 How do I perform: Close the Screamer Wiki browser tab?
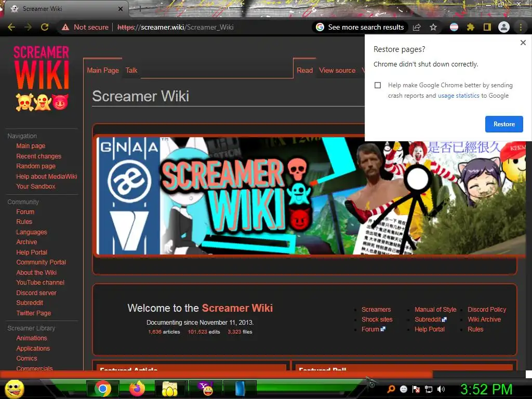click(121, 9)
